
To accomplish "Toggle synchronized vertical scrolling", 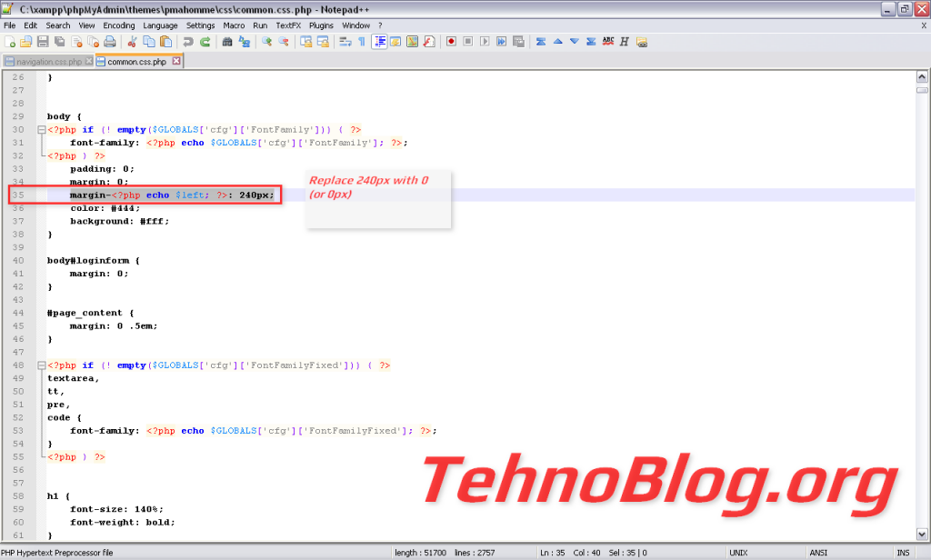I will [x=305, y=41].
